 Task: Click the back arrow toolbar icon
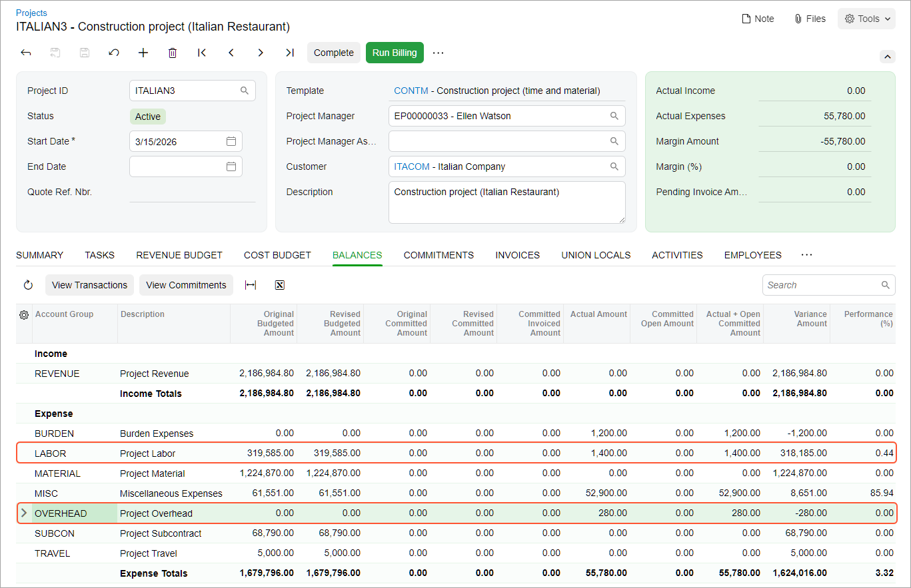click(26, 53)
